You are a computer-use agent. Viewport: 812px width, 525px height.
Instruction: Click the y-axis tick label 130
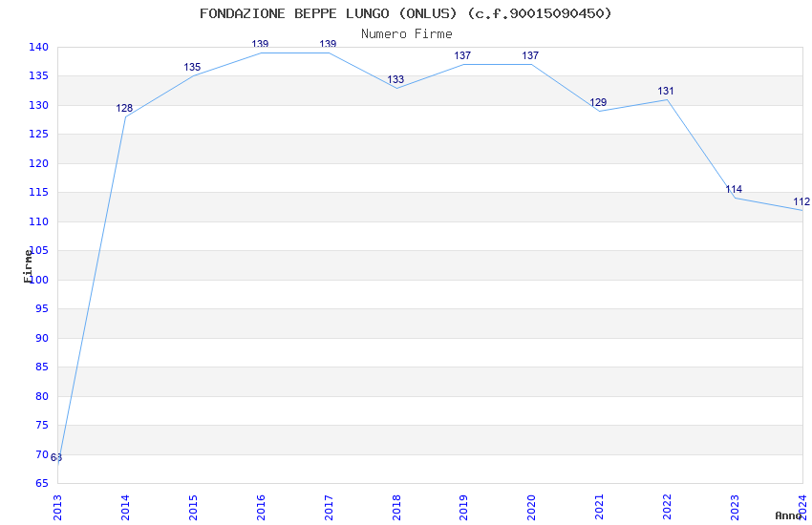tap(39, 105)
